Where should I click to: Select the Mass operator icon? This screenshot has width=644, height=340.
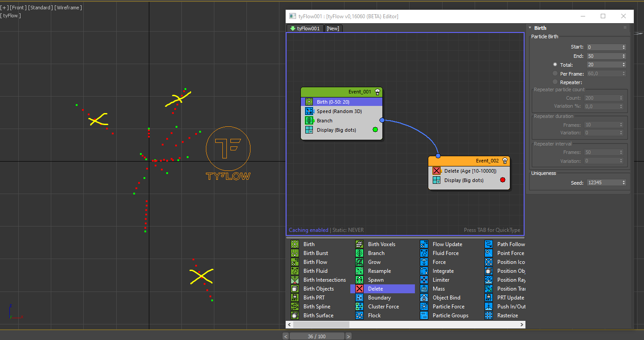[x=424, y=289]
